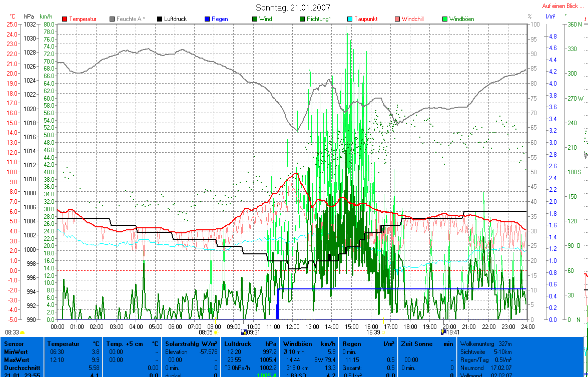Select the Temperatur column header in table
The image size is (588, 377).
point(64,344)
